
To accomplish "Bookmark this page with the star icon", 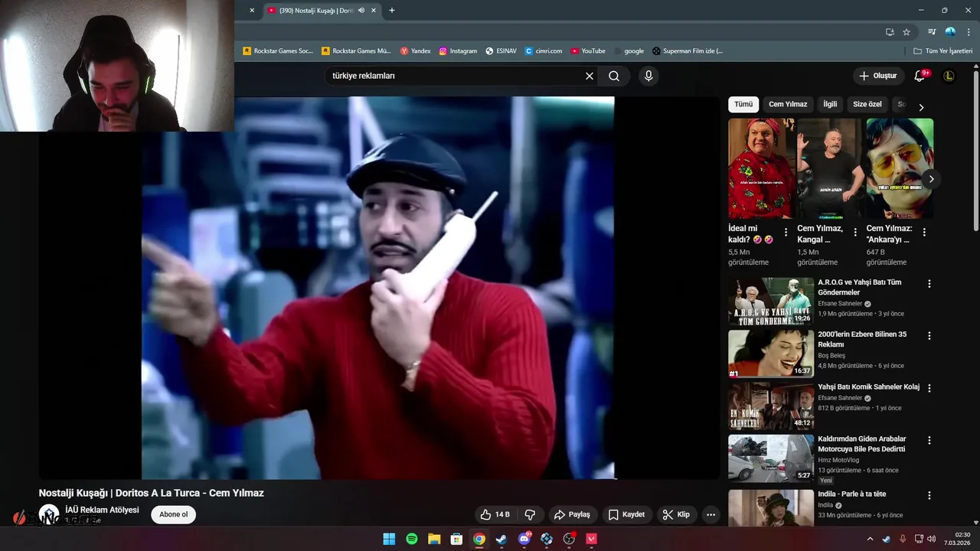I will click(906, 32).
